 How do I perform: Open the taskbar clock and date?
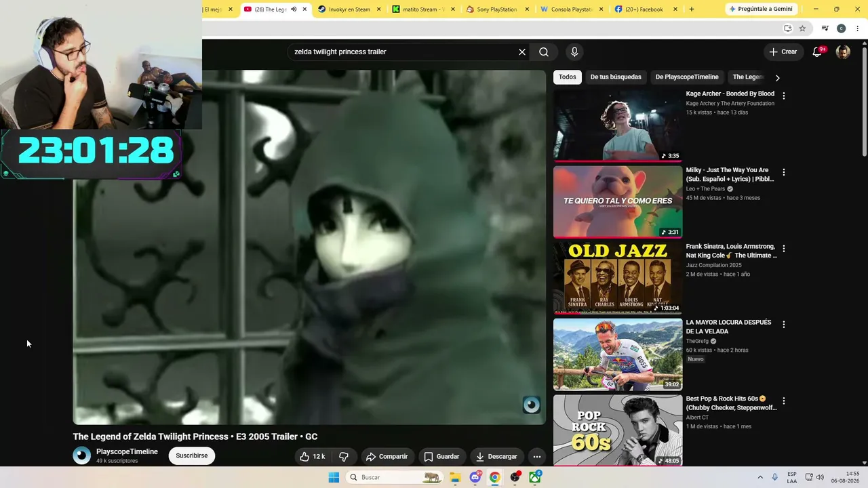[844, 477]
